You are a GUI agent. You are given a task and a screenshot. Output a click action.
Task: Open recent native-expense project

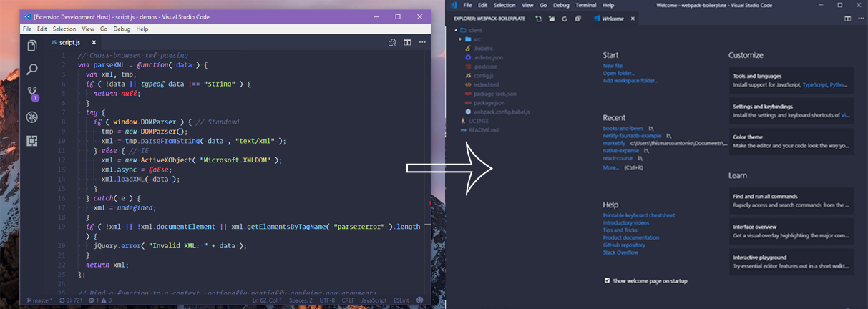point(620,151)
